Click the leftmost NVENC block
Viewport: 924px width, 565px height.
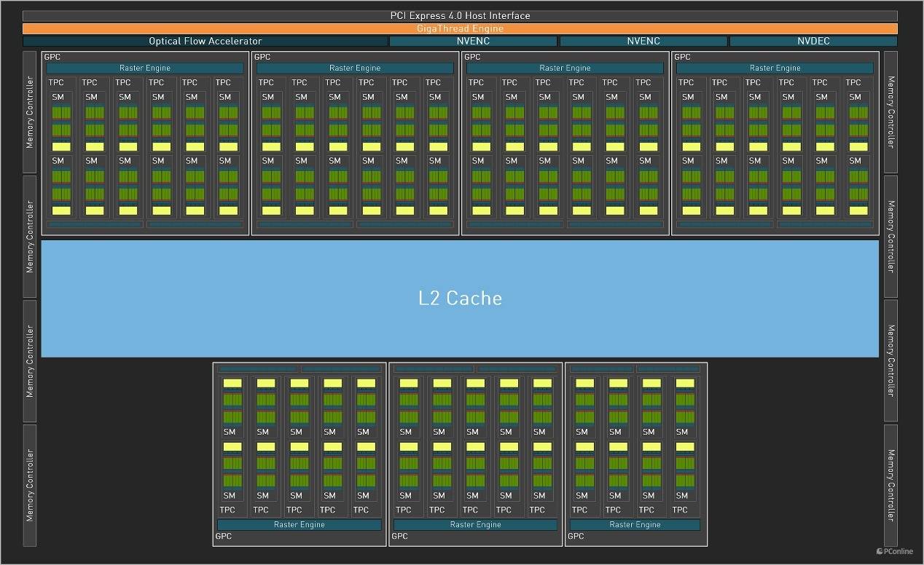[473, 42]
